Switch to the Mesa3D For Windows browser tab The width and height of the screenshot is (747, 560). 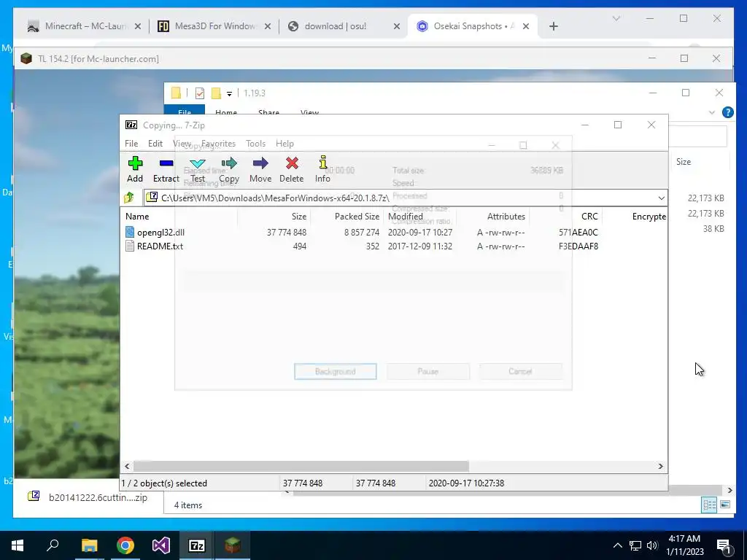215,26
